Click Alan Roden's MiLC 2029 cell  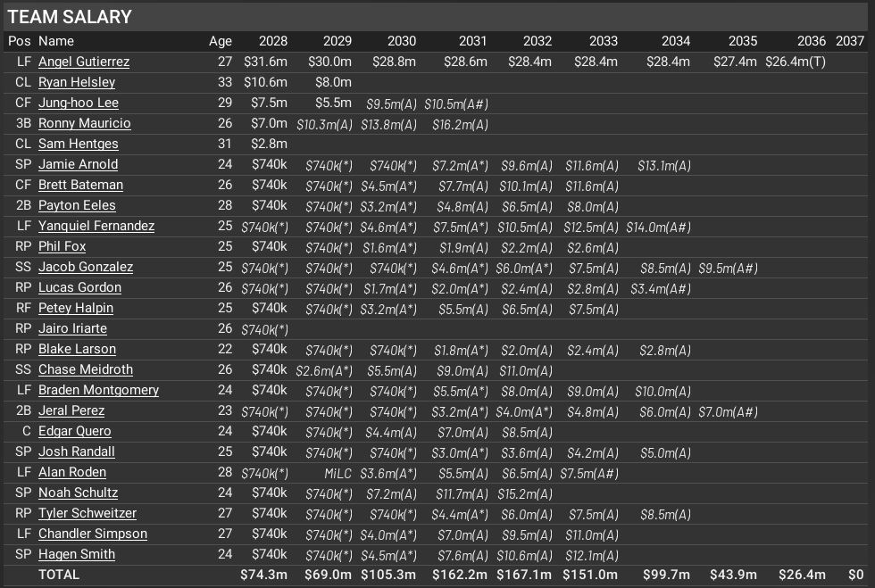point(338,472)
